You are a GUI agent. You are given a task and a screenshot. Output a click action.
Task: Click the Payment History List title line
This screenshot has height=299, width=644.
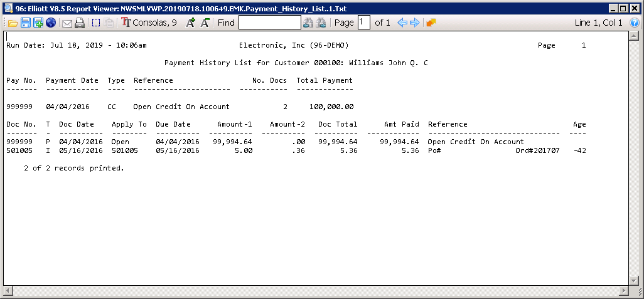click(x=296, y=63)
